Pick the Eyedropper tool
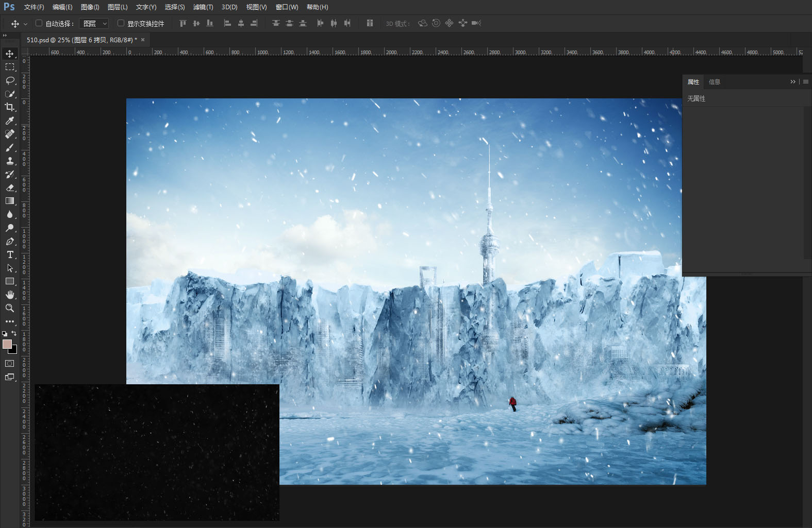 coord(10,121)
